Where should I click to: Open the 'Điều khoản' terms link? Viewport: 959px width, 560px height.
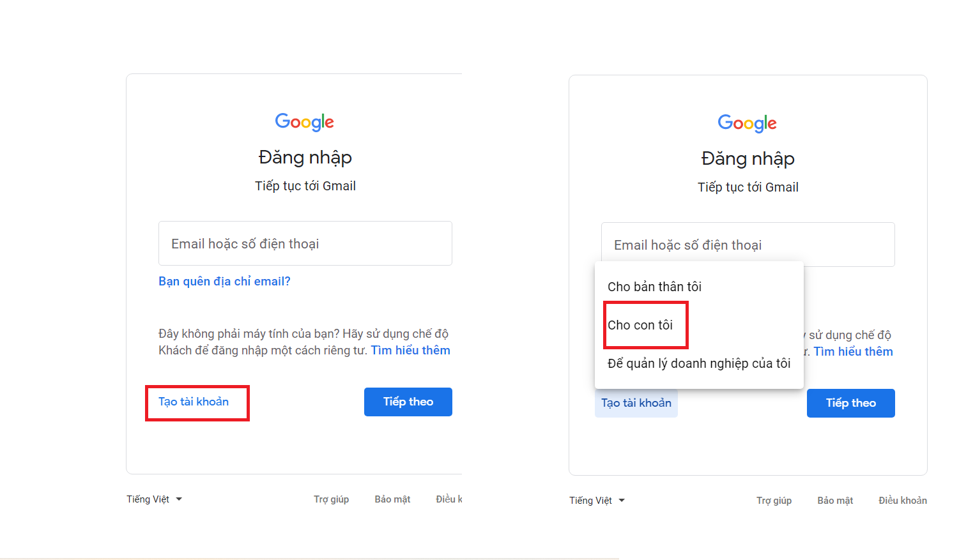[903, 500]
